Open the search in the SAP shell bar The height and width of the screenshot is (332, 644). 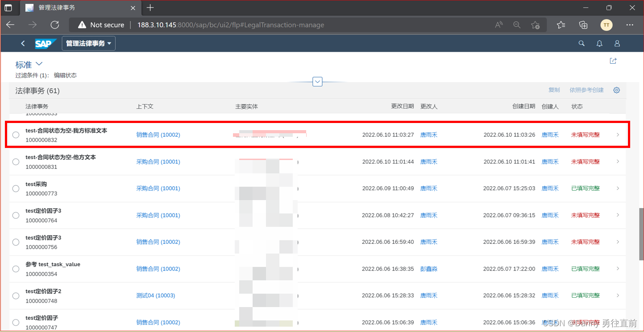pos(581,43)
